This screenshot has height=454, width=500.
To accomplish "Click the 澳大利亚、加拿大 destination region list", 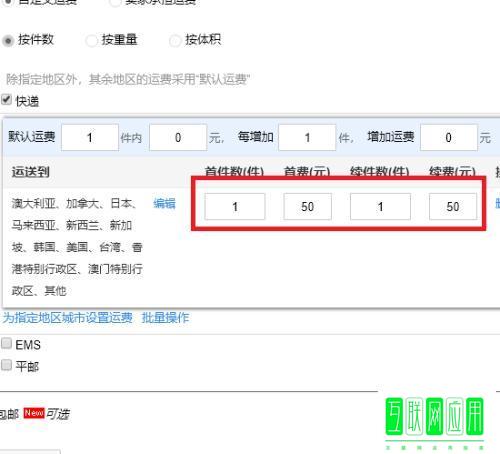I will click(77, 247).
